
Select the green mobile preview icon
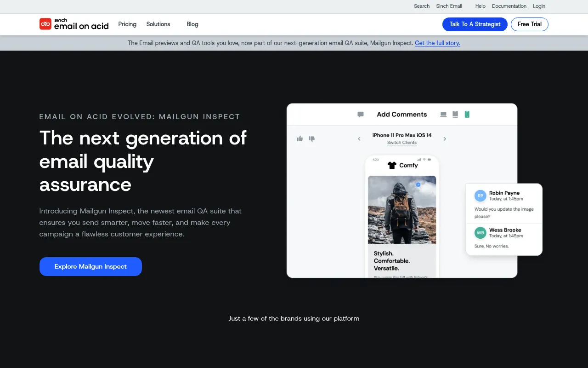[x=467, y=115]
